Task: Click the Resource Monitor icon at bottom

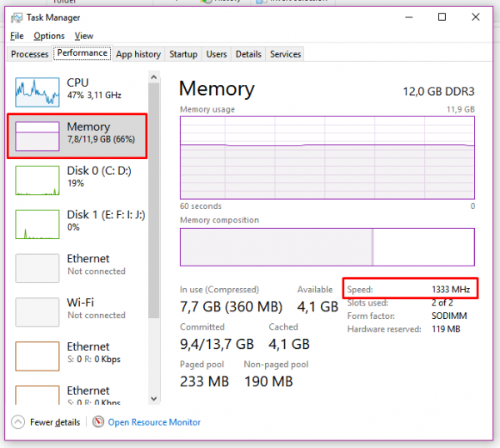Action: 98,422
